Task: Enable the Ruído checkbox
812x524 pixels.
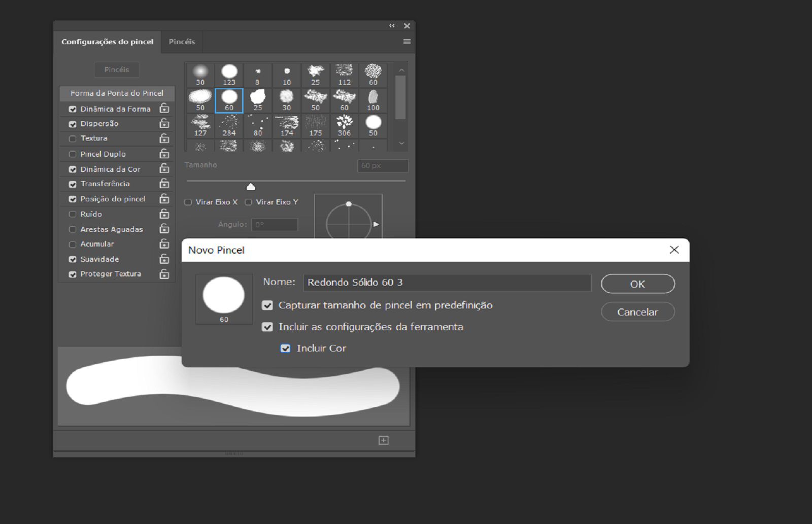Action: tap(73, 214)
